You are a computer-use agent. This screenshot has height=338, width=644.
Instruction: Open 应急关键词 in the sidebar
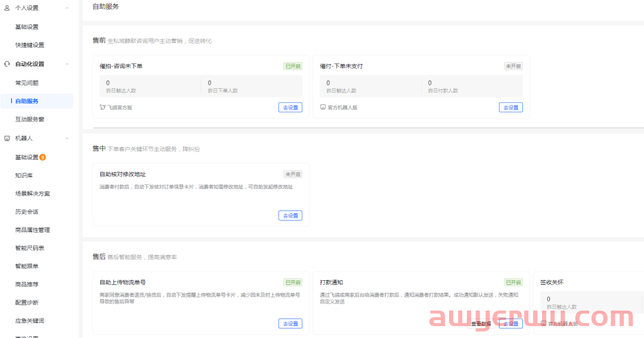pos(30,321)
